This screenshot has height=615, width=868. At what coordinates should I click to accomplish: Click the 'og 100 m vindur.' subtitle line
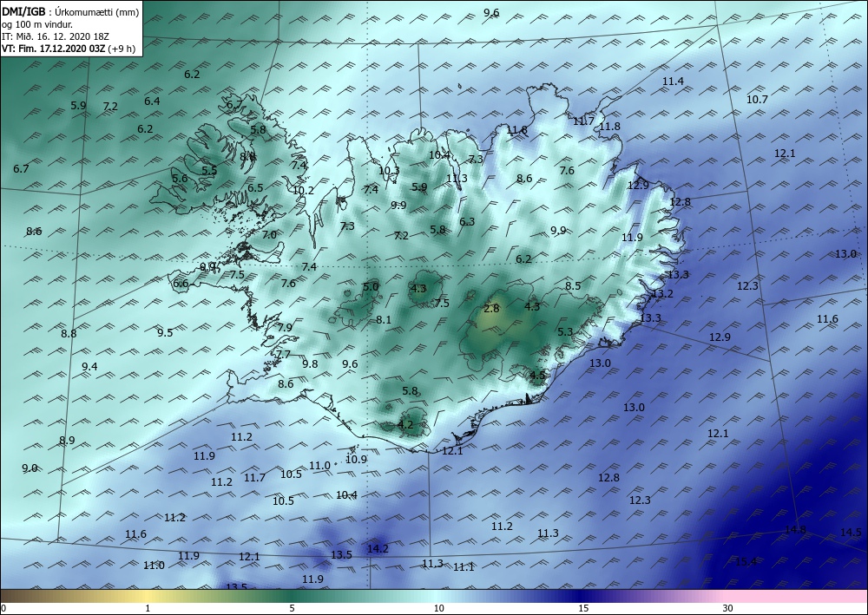point(37,24)
